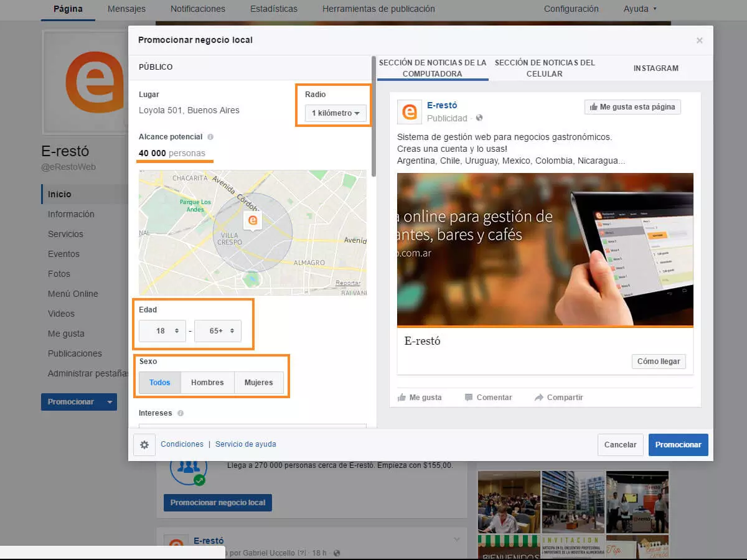The image size is (747, 560).
Task: Open the Ayuda dropdown in the top bar
Action: (x=640, y=9)
